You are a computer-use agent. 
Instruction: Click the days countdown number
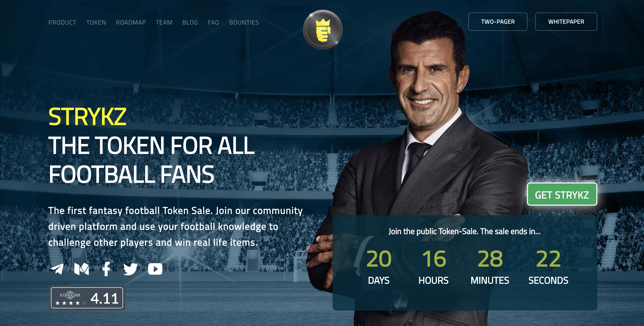379,259
